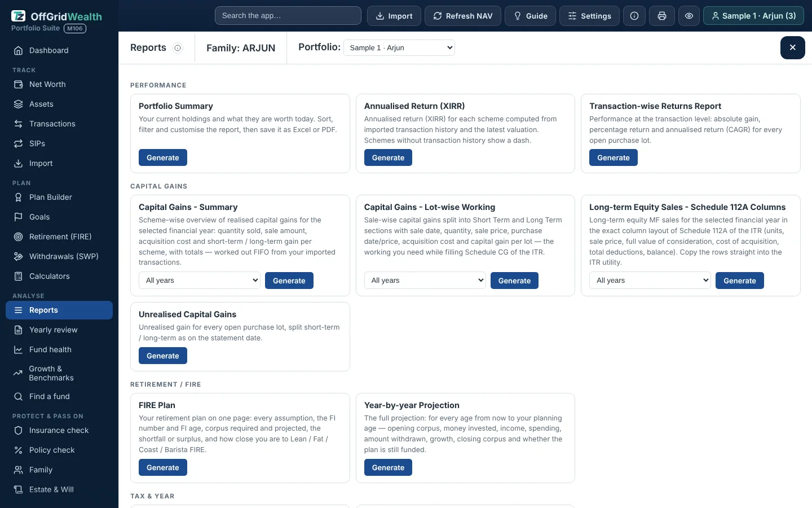Click the Withdrawals (SWP) icon
This screenshot has height=508, width=812.
pos(19,256)
